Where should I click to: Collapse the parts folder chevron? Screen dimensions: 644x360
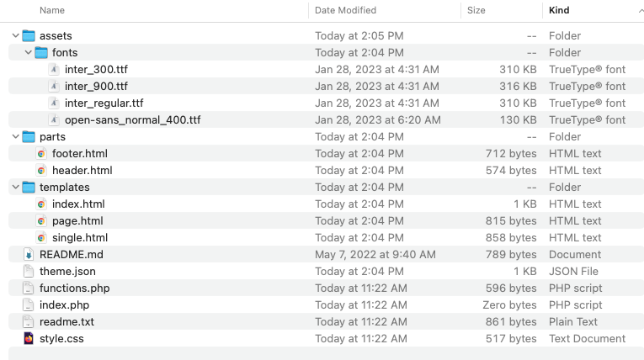16,137
